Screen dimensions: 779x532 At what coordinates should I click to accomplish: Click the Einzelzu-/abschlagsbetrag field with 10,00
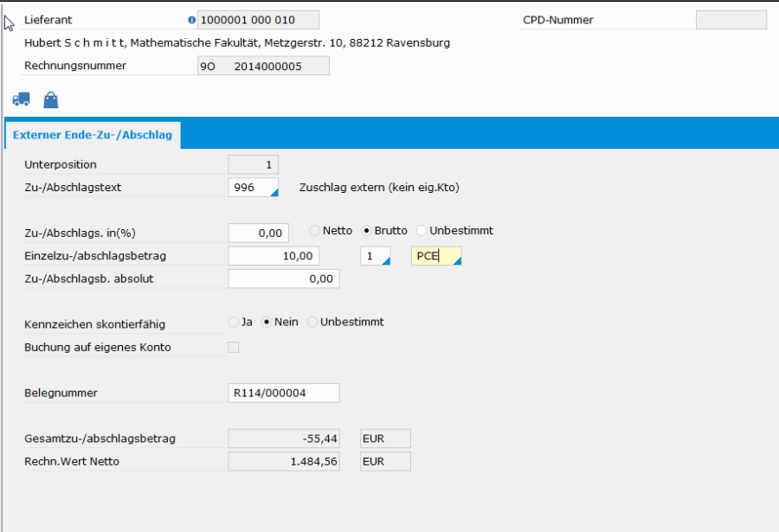(x=274, y=256)
